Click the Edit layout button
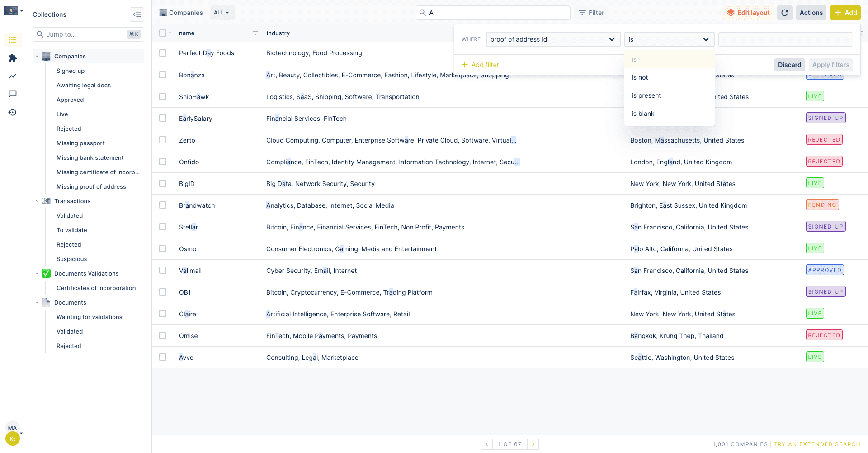This screenshot has height=453, width=868. pos(748,13)
